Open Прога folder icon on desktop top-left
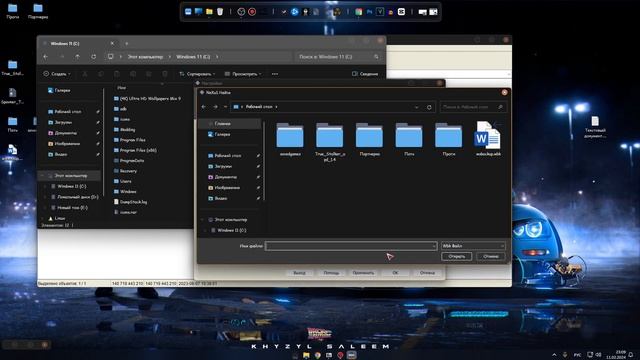640x360 pixels. pyautogui.click(x=13, y=11)
